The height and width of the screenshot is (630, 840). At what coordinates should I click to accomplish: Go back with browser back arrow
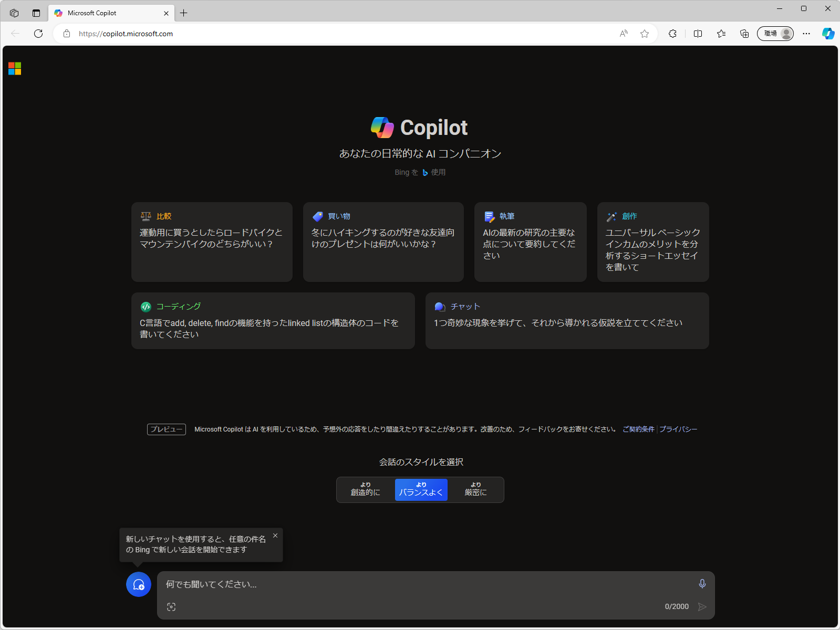pos(15,34)
